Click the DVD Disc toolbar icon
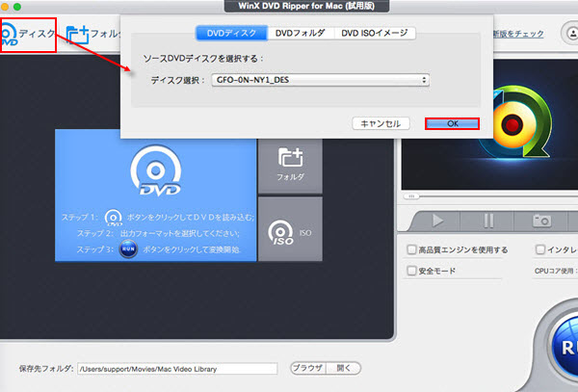The width and height of the screenshot is (578, 392). pos(28,35)
